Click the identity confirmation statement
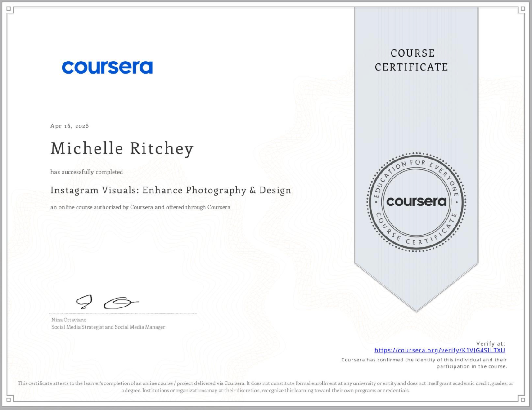This screenshot has height=410, width=532. pyautogui.click(x=424, y=363)
